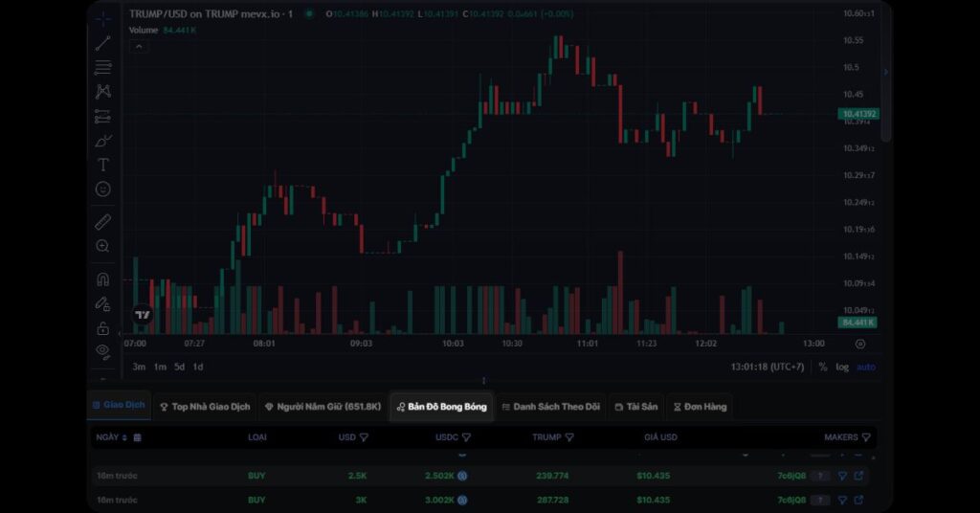
Task: Set time range to 5d
Action: click(179, 367)
